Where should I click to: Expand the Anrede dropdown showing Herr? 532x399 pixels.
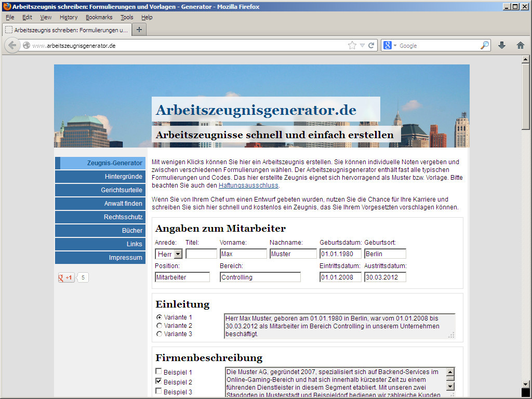[x=169, y=254]
